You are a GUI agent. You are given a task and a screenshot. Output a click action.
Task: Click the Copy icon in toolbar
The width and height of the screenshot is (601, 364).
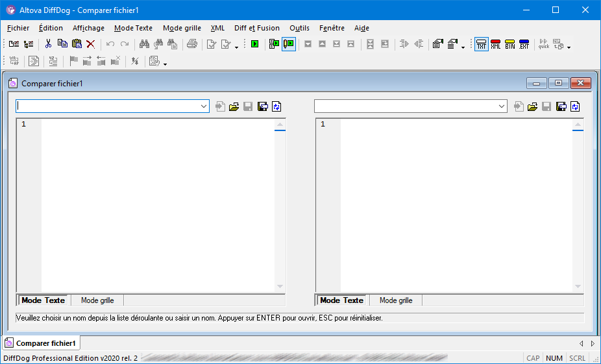tap(62, 44)
